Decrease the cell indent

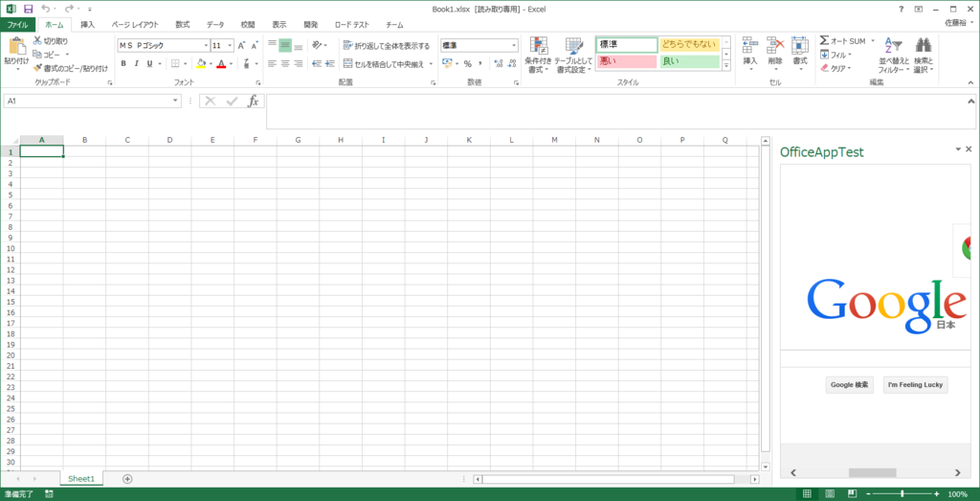coord(316,63)
